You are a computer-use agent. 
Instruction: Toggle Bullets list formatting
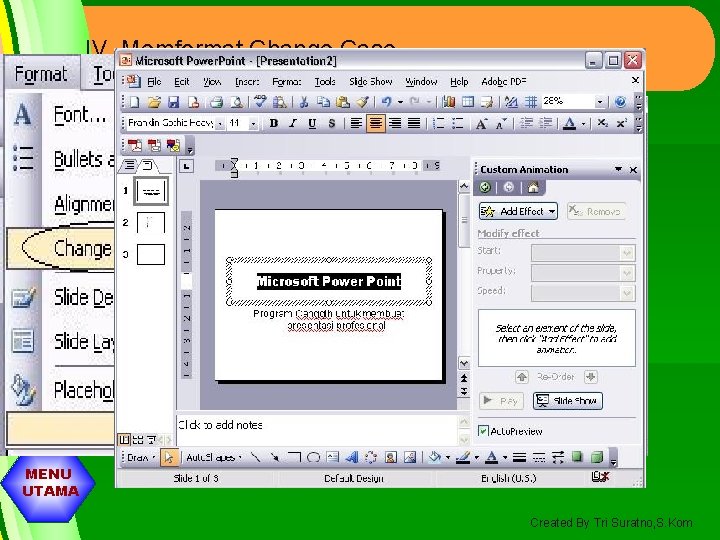(x=458, y=123)
